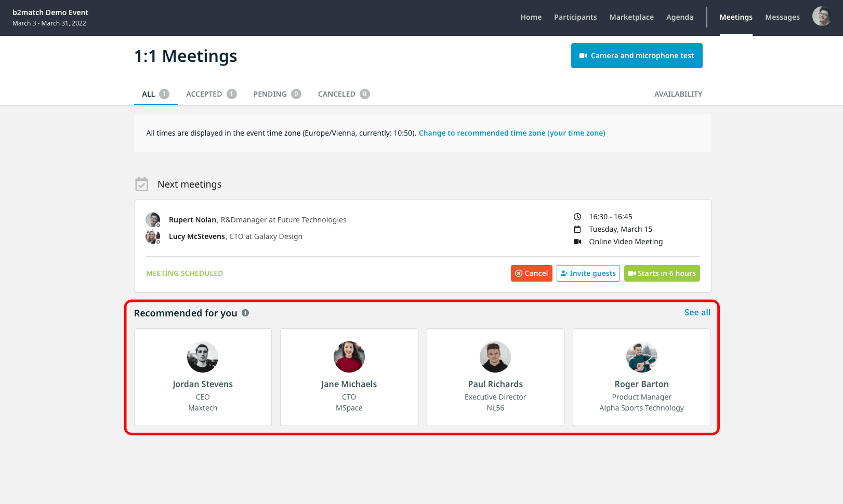Screen dimensions: 843x504
Task: Click the calendar icon beside Tuesday, March 15
Action: (577, 229)
